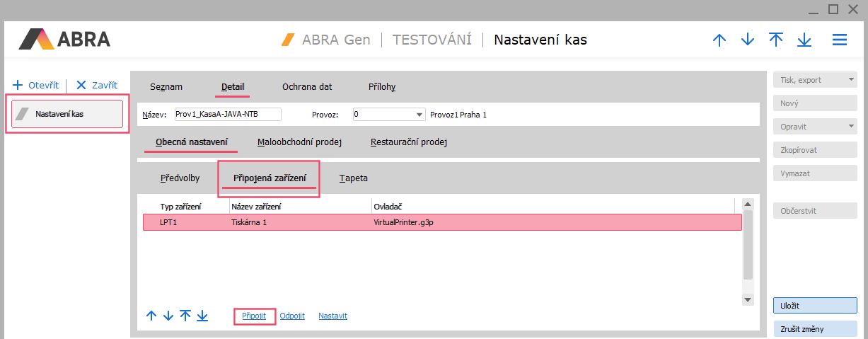868x339 pixels.
Task: Open the Maloobchodní prodej tab
Action: [x=299, y=142]
